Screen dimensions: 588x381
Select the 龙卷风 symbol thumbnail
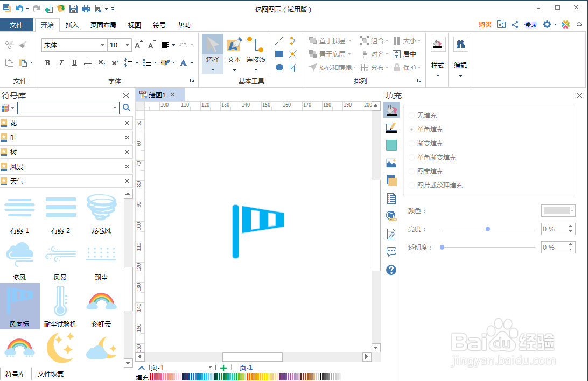pyautogui.click(x=101, y=214)
